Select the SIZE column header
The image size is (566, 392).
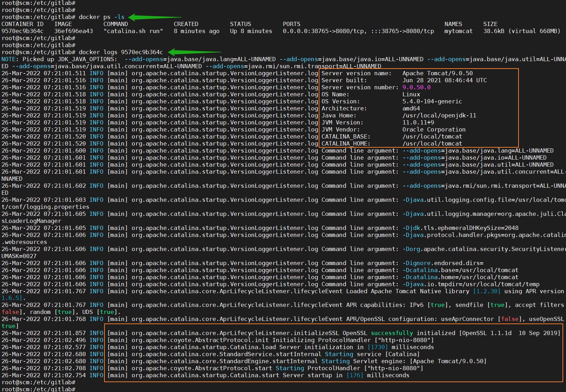click(490, 24)
